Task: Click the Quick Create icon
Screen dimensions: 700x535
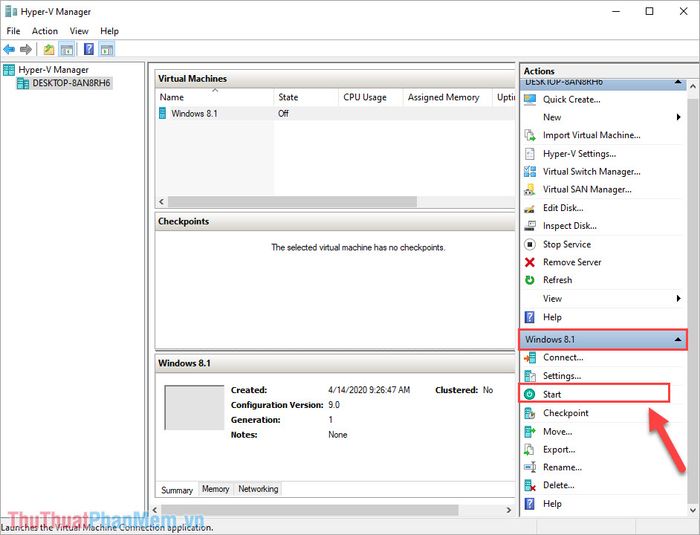Action: [530, 100]
